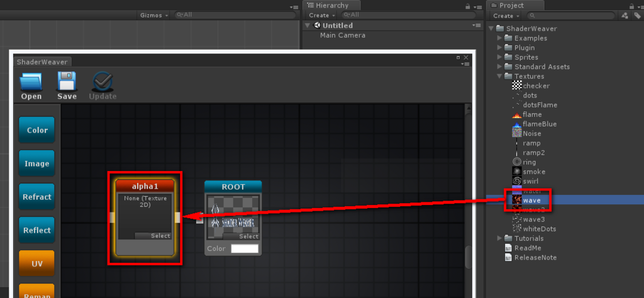Image resolution: width=644 pixels, height=298 pixels.
Task: Select the flameBlue texture icon
Action: click(517, 124)
